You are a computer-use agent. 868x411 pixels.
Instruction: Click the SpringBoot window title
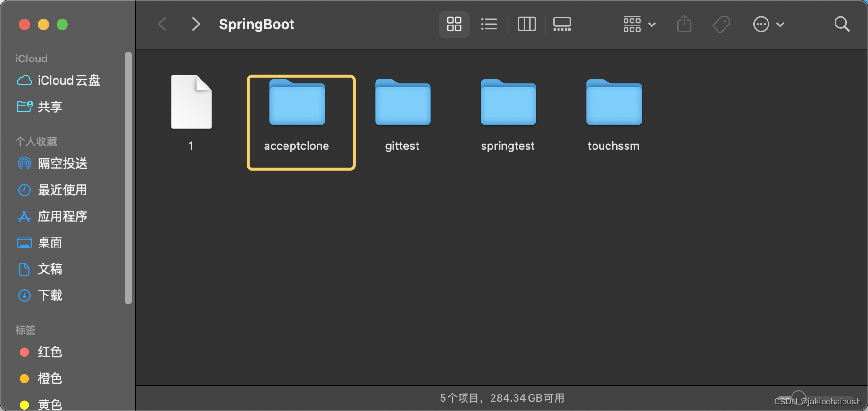click(257, 24)
